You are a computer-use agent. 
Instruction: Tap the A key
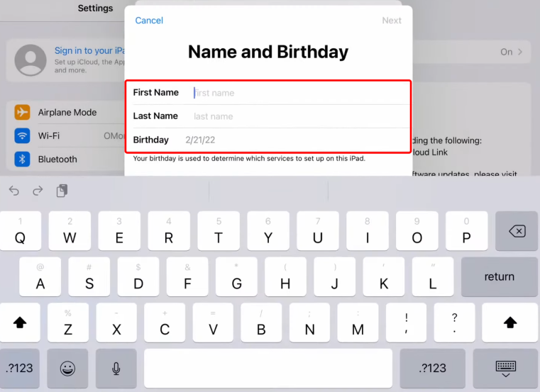click(40, 276)
